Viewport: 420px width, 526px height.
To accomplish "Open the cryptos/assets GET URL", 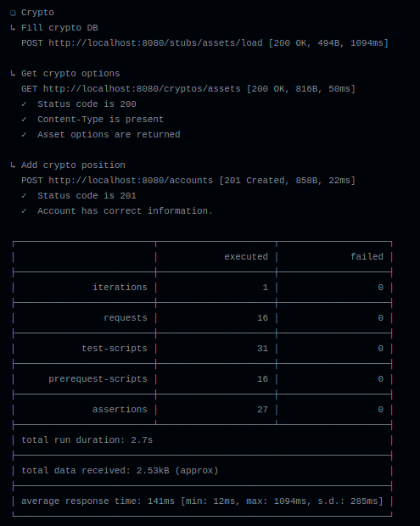I will point(142,89).
